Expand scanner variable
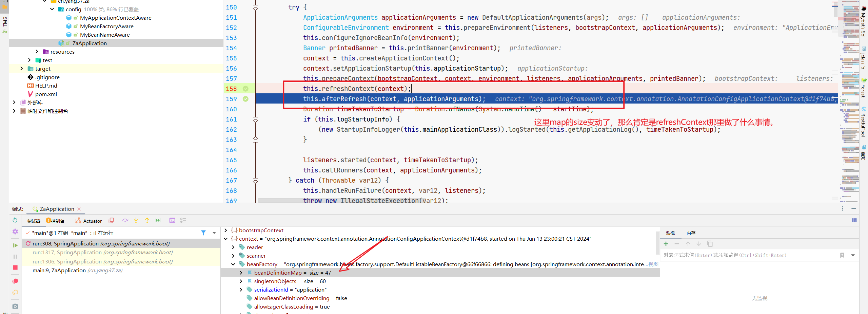The height and width of the screenshot is (314, 868). [233, 256]
